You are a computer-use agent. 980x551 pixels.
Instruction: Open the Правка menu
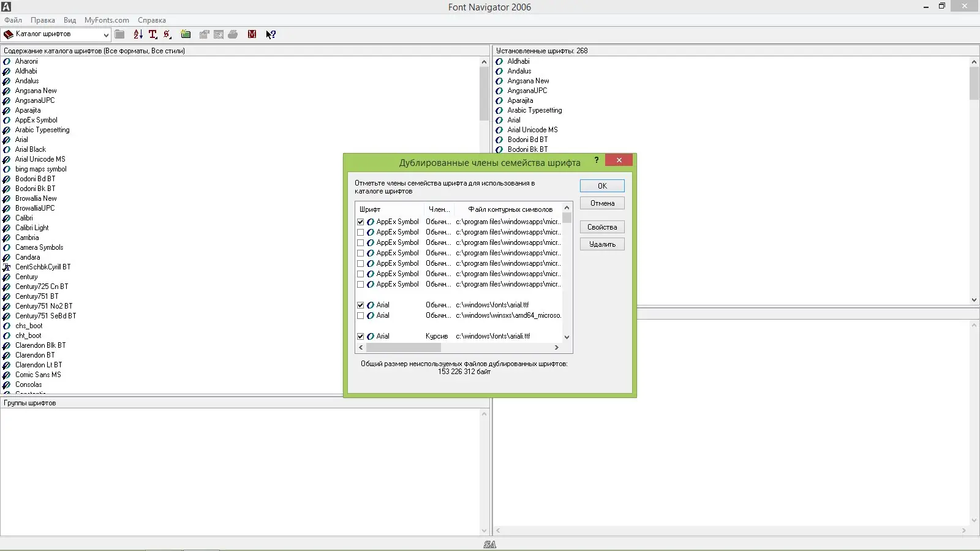(43, 20)
